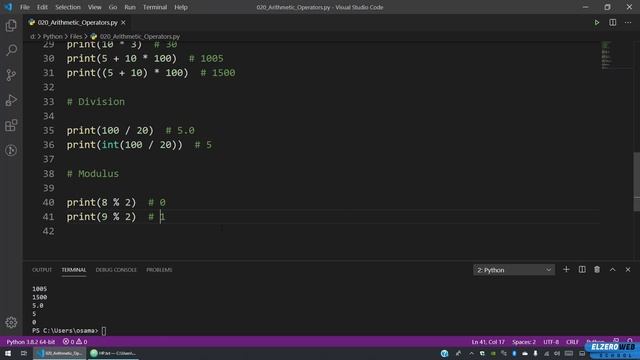Show hidden system tray icons chevron

[x=471, y=353]
